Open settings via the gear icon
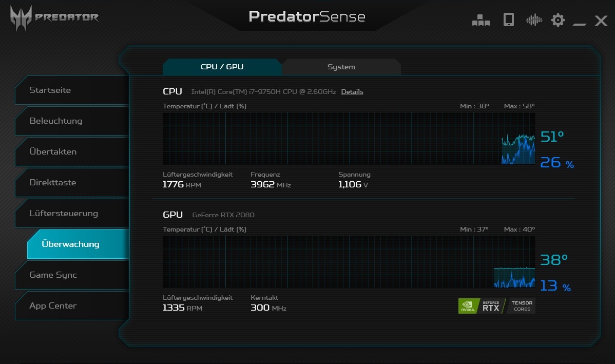The image size is (615, 364). click(x=558, y=20)
